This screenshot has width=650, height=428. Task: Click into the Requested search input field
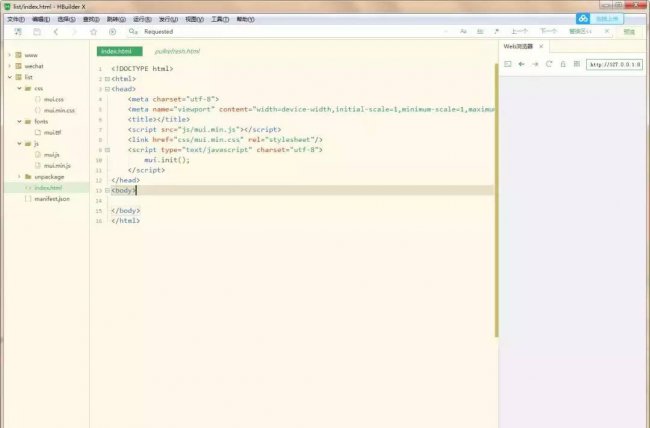pyautogui.click(x=290, y=32)
